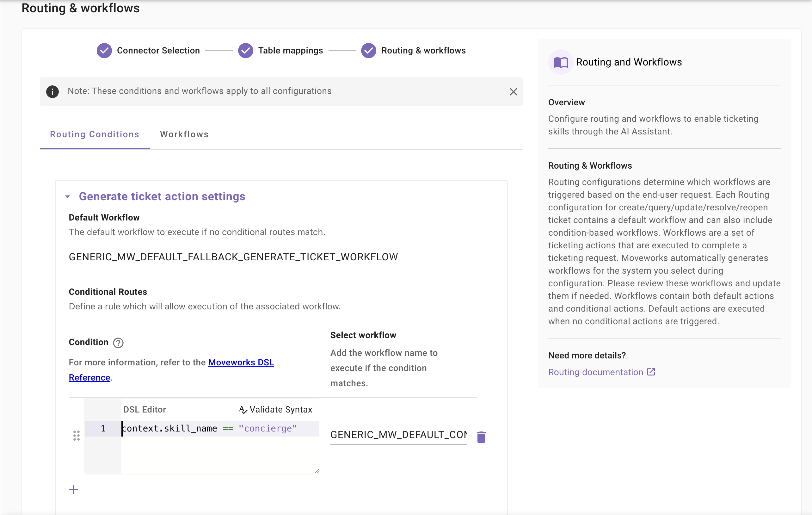Click the Condition help question mark icon
The height and width of the screenshot is (515, 812).
[x=118, y=343]
